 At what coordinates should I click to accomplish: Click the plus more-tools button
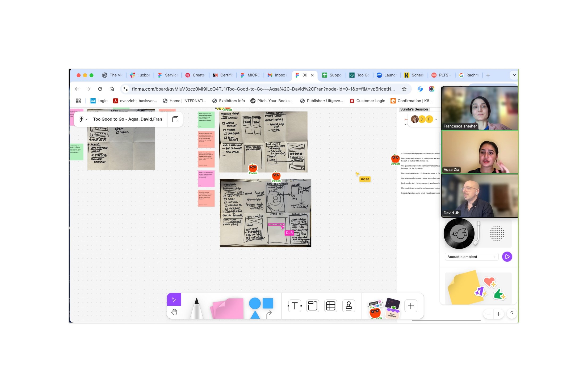(411, 306)
